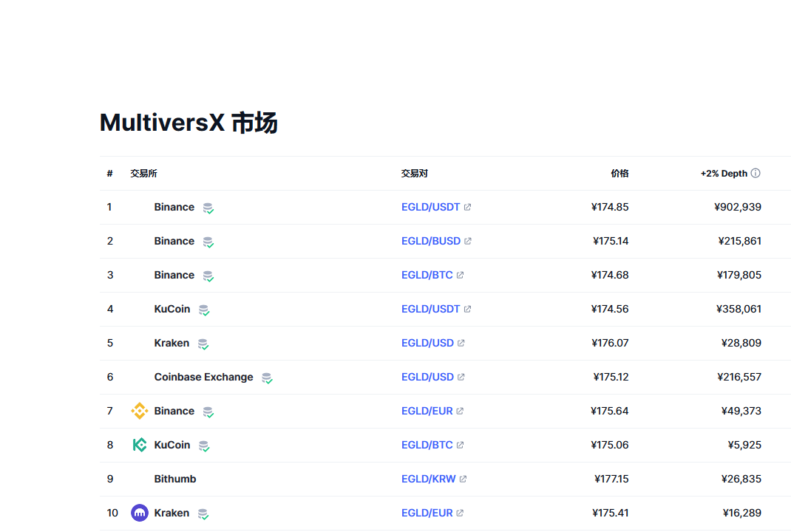Click external link icon next to row 3 EGLD/BTC
Viewport: 791px width, 532px height.
[x=460, y=275]
